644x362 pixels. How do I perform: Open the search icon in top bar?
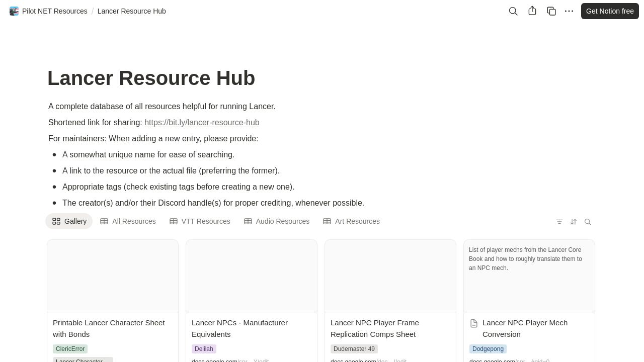(x=513, y=11)
